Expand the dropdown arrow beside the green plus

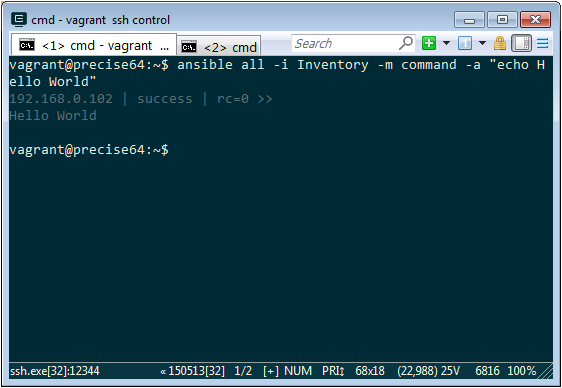click(446, 43)
